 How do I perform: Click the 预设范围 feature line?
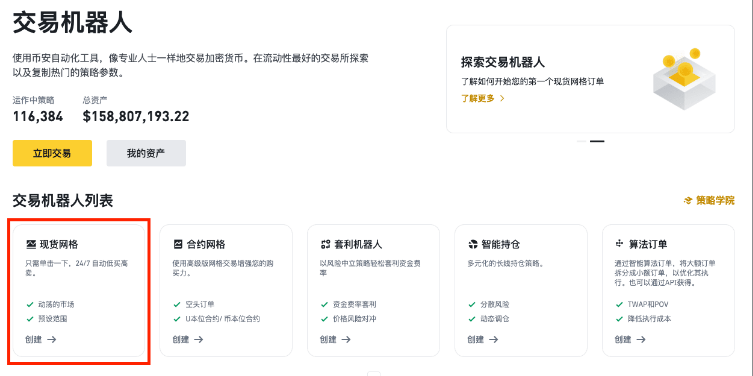click(x=47, y=318)
